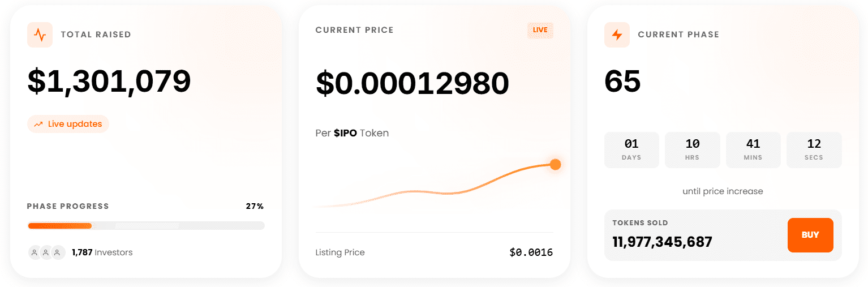Click the tokens sold number 11,977,345,687
Screen dimensions: 868x287
662,242
